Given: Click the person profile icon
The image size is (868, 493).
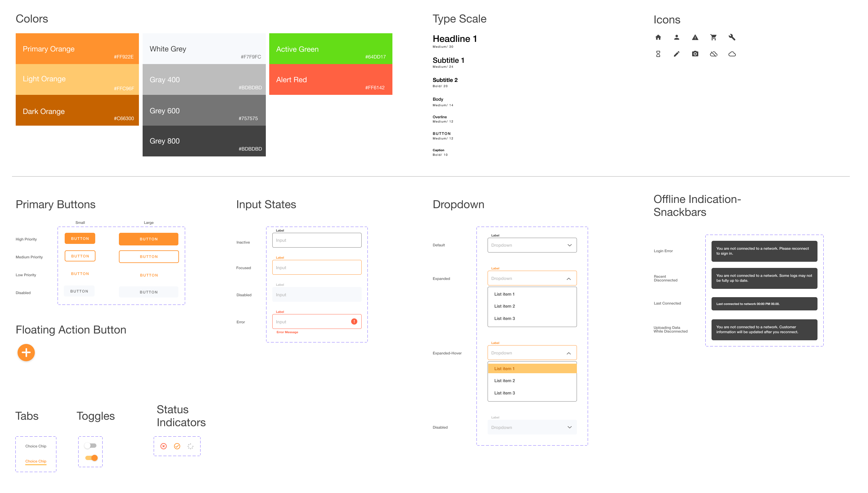Looking at the screenshot, I should coord(676,37).
